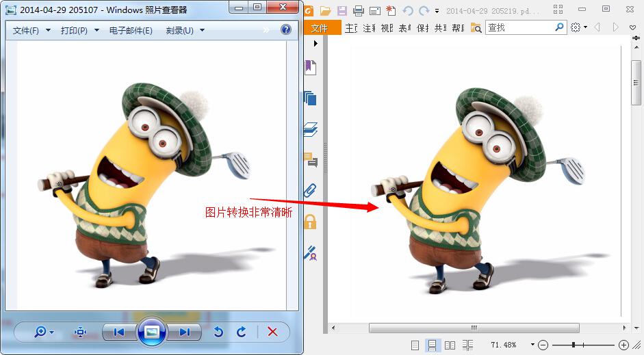This screenshot has height=355, width=644.
Task: Start the slideshow in Photo Viewer
Action: pyautogui.click(x=152, y=332)
